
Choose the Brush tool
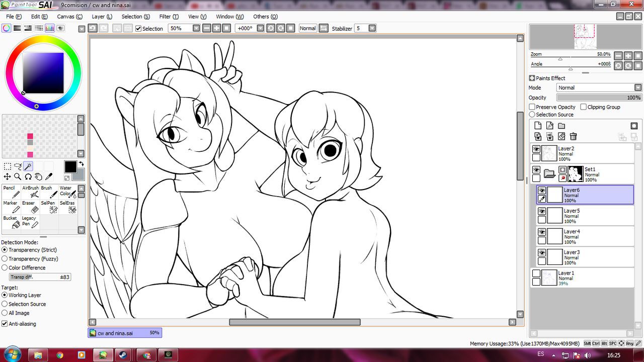tap(49, 192)
